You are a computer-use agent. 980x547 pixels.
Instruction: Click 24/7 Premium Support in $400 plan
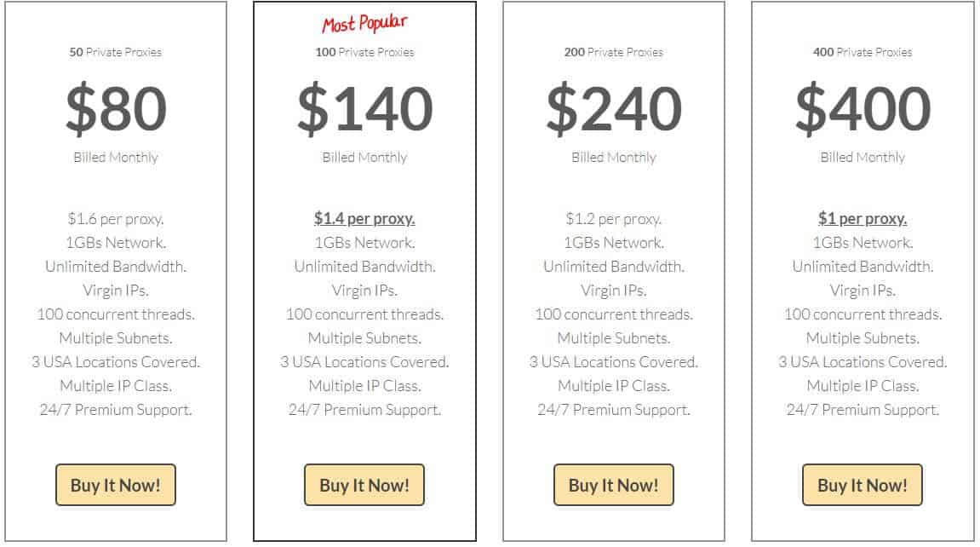[863, 410]
